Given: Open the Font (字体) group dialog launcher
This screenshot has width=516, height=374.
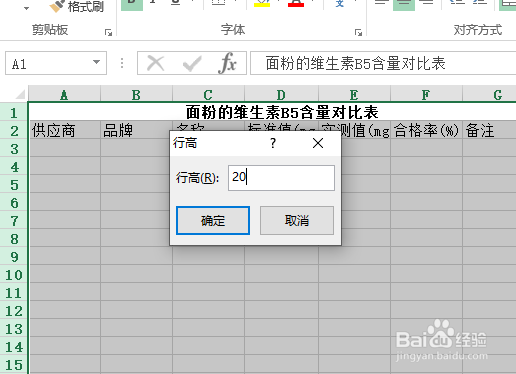Looking at the screenshot, I should coord(358,32).
